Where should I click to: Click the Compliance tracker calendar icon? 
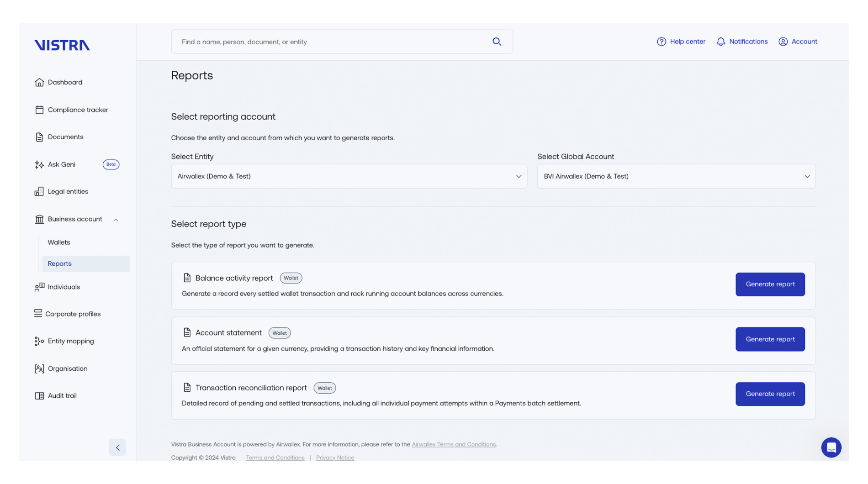[39, 110]
